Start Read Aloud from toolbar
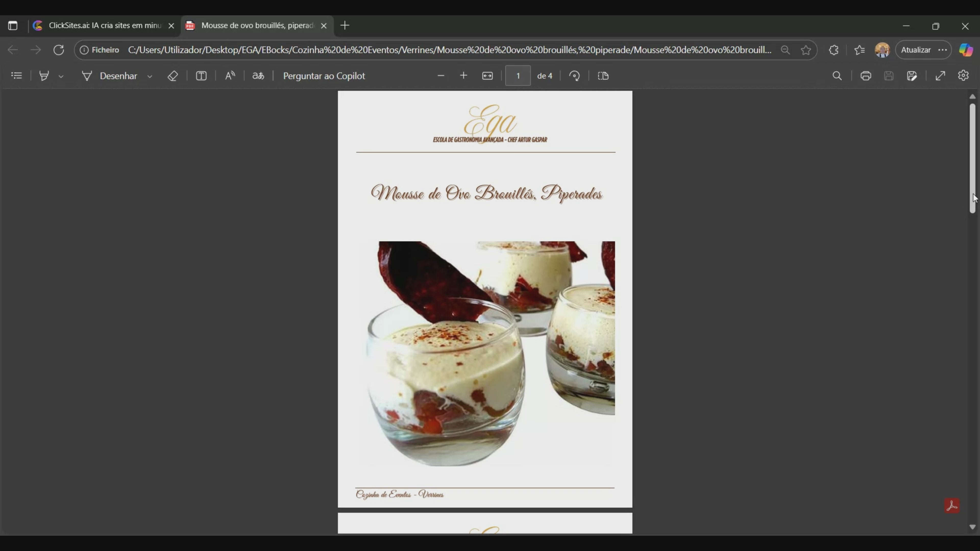The height and width of the screenshot is (551, 980). pyautogui.click(x=230, y=76)
